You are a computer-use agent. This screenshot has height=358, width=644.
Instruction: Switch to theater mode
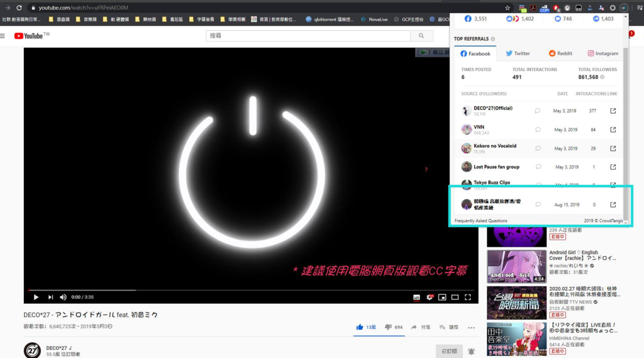pos(455,297)
